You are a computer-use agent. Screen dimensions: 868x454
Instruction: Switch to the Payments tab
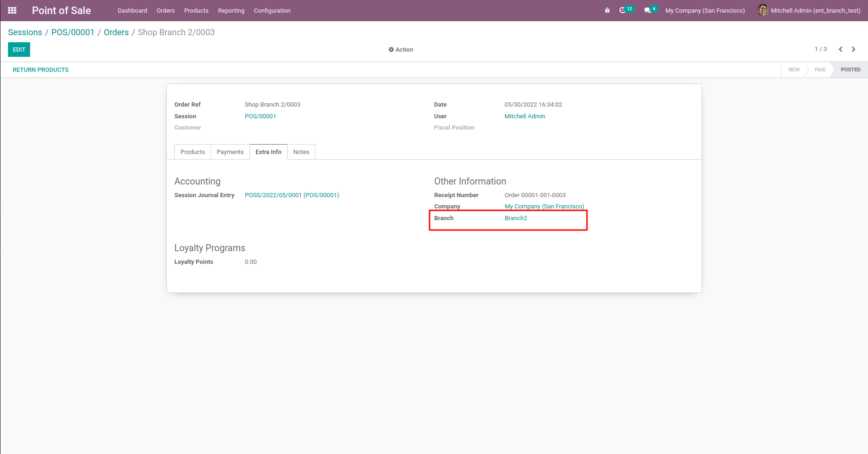(230, 152)
